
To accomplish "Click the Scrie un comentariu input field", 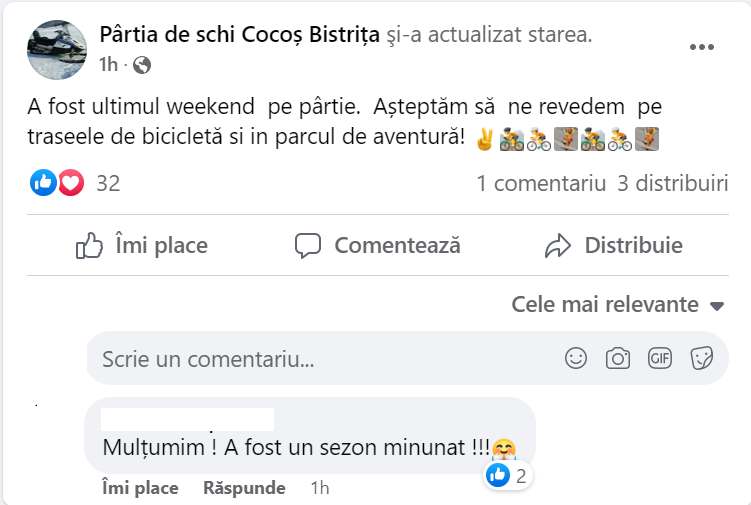I will [x=320, y=358].
